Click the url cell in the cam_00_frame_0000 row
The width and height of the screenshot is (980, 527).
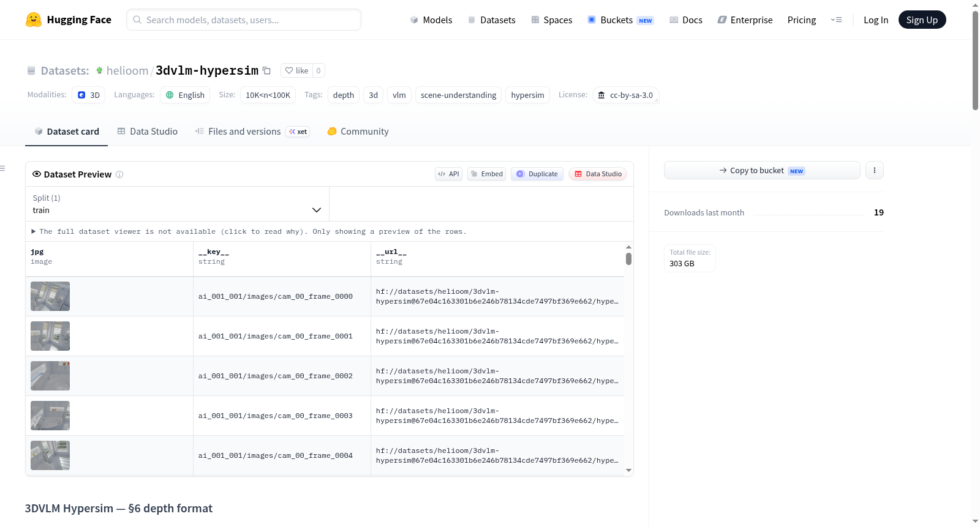tap(497, 296)
